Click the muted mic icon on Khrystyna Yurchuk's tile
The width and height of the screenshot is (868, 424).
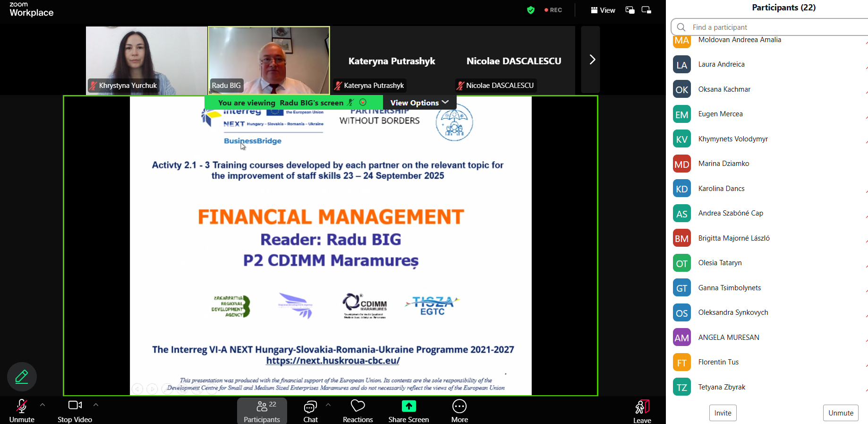pos(93,86)
